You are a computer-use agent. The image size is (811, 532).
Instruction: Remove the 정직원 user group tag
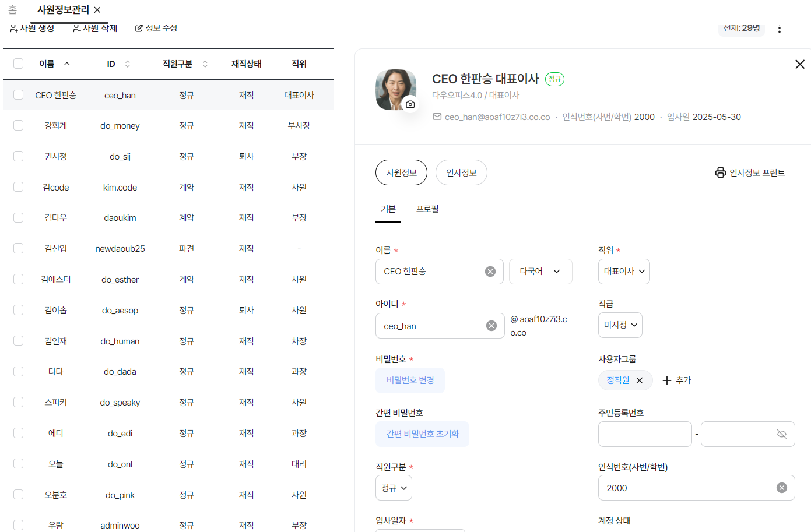point(640,380)
